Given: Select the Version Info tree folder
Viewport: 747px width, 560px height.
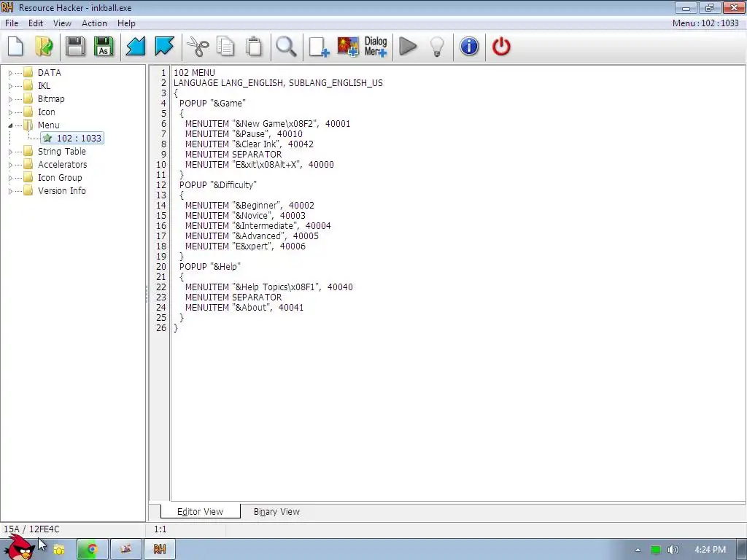Looking at the screenshot, I should tap(62, 190).
